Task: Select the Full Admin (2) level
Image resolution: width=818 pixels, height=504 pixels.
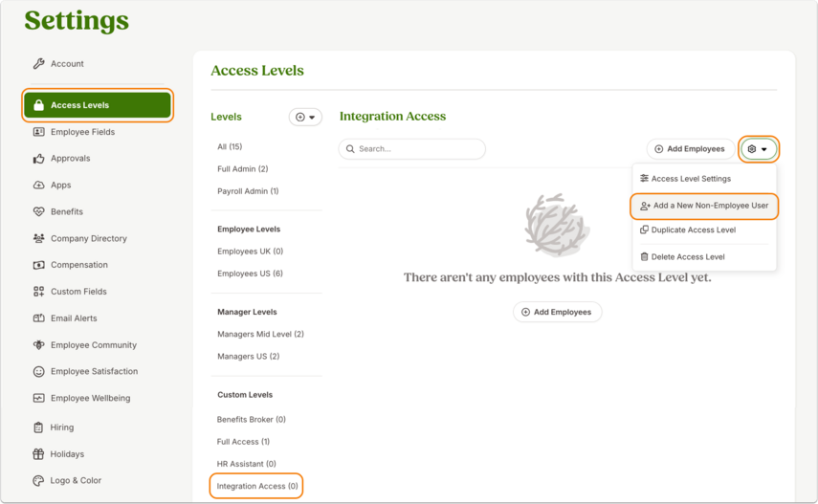Action: (243, 168)
